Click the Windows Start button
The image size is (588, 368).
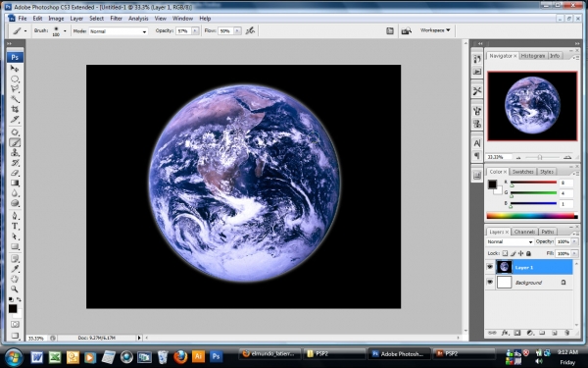click(x=14, y=357)
